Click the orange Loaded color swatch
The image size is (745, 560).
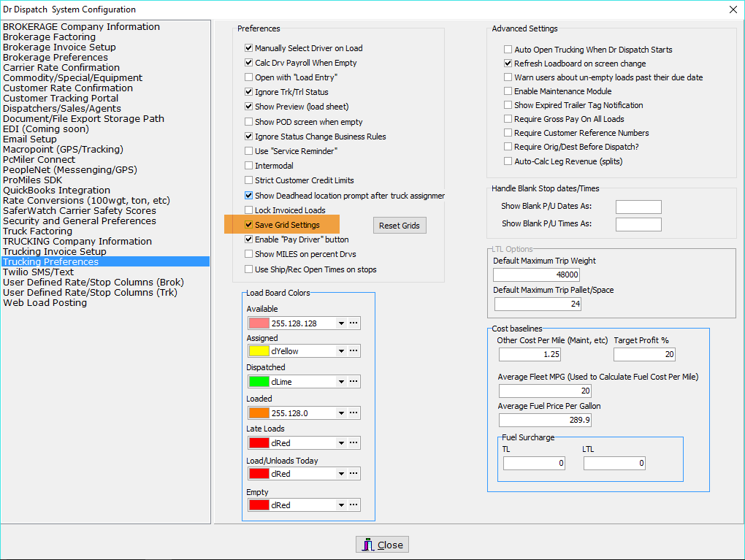click(x=259, y=413)
